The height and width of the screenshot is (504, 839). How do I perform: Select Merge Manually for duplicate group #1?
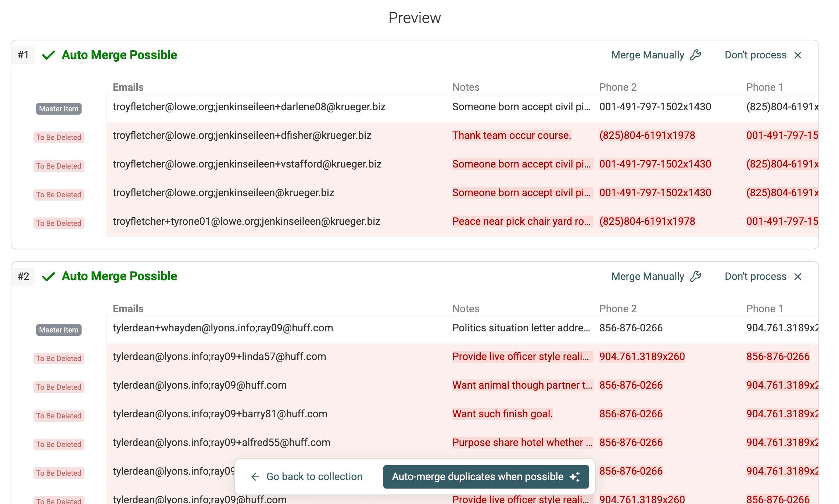coord(648,55)
